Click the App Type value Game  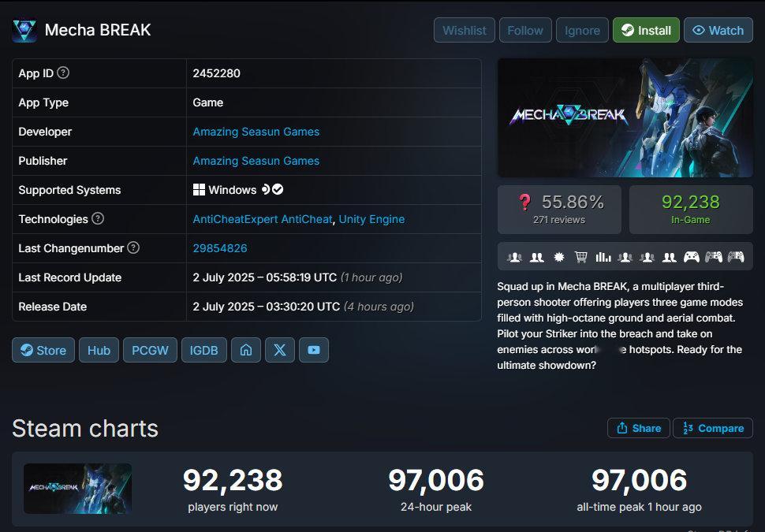[x=208, y=102]
